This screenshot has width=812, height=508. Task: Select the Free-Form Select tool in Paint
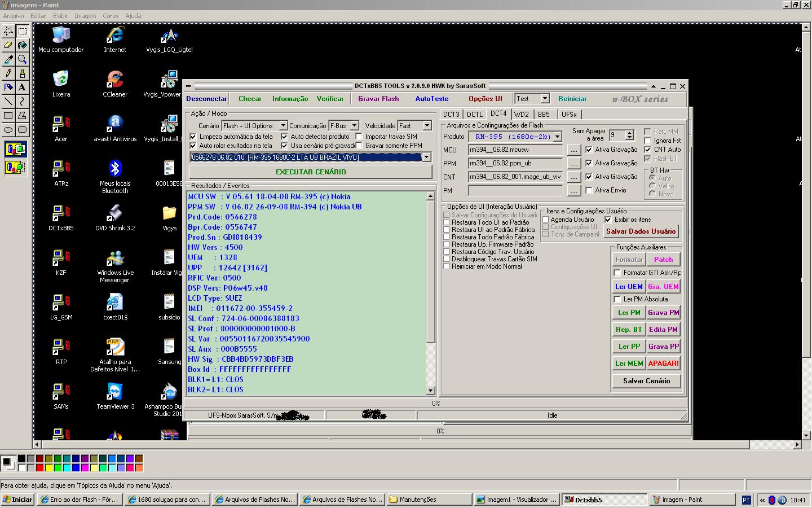[x=8, y=31]
